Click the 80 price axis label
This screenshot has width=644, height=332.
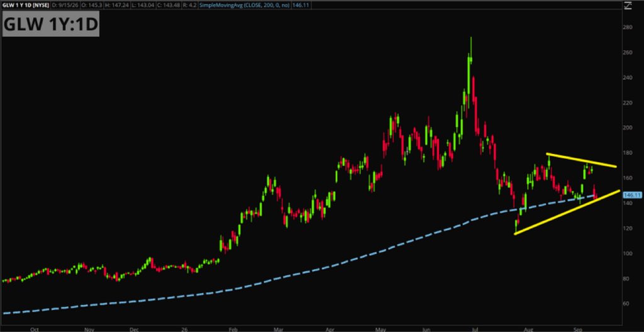click(627, 279)
